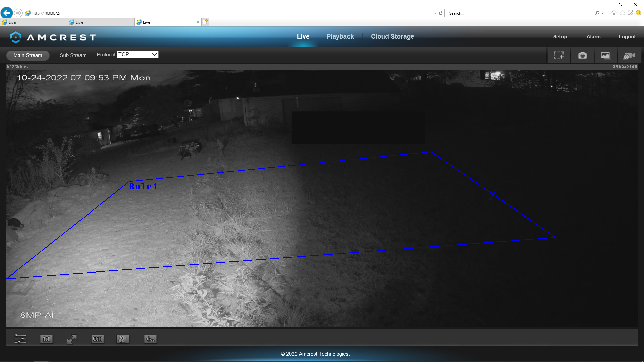The height and width of the screenshot is (362, 644).
Task: Switch to Sub Stream
Action: 73,55
